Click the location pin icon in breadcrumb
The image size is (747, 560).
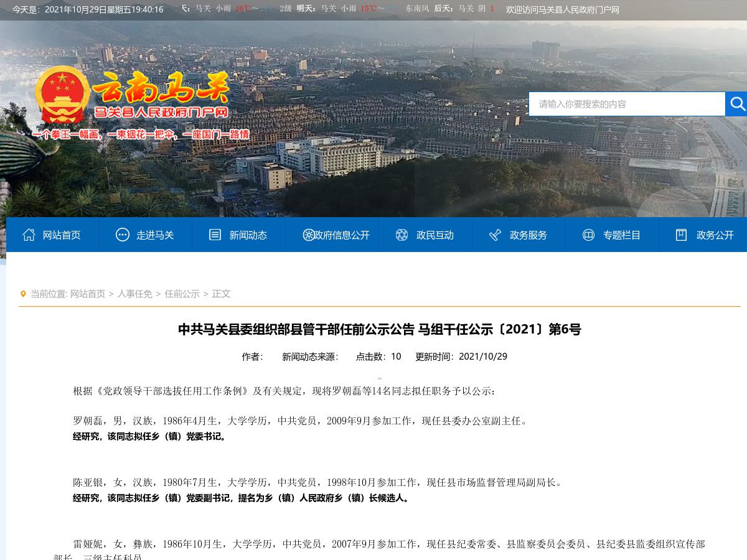point(23,294)
